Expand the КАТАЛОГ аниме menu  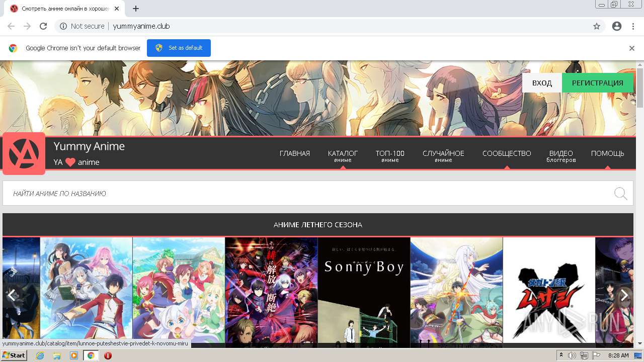tap(343, 156)
